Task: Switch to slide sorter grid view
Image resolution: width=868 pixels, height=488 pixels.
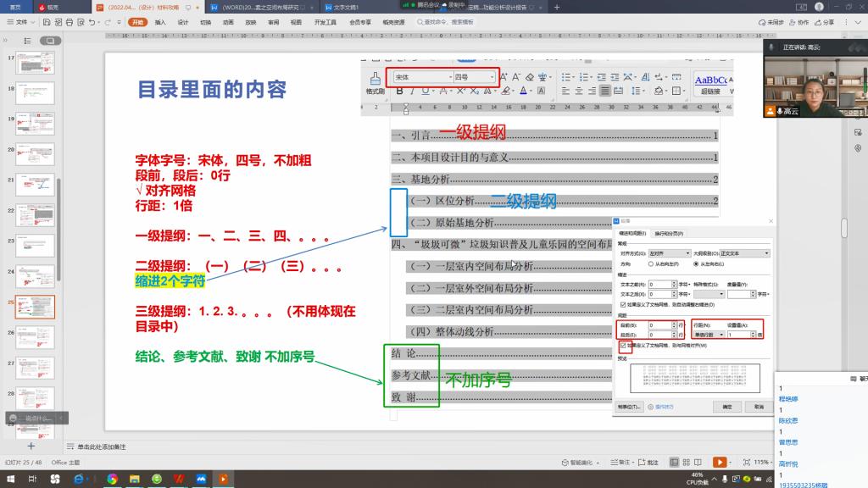Action: pyautogui.click(x=686, y=462)
